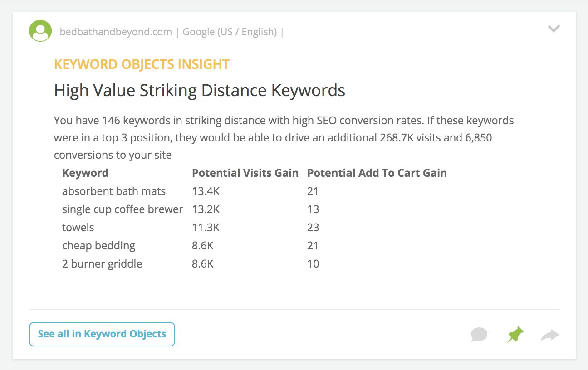This screenshot has height=370, width=588.
Task: Toggle the green pin icon
Action: click(515, 335)
